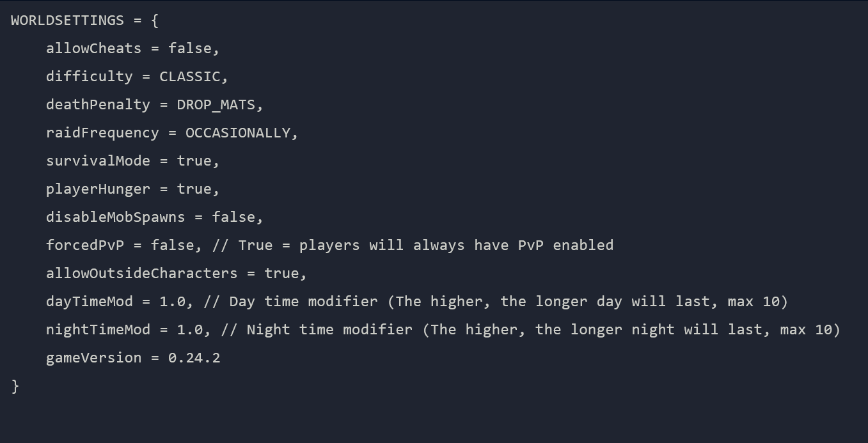The width and height of the screenshot is (868, 443).
Task: Click the true value of playerHunger
Action: 194,189
